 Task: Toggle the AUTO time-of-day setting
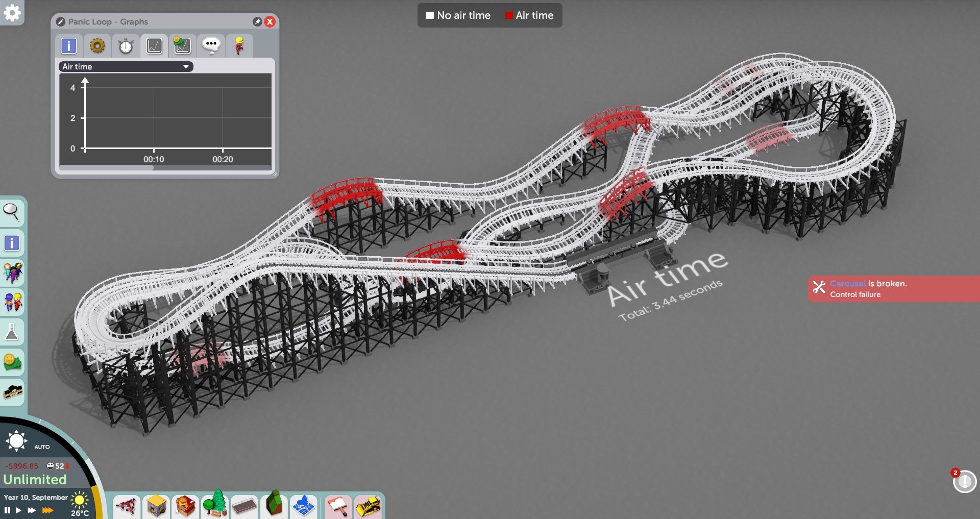42,447
